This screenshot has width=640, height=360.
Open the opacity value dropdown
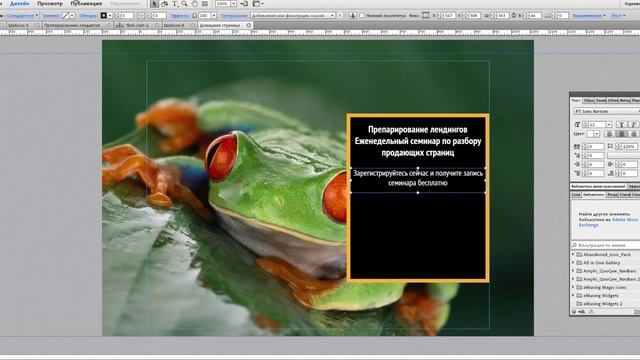point(213,16)
